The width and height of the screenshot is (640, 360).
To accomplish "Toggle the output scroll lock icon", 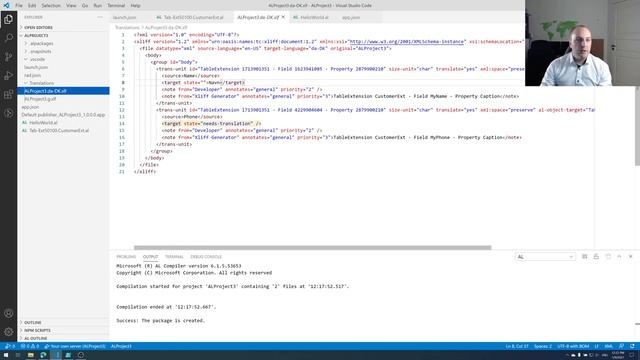I will (596, 257).
